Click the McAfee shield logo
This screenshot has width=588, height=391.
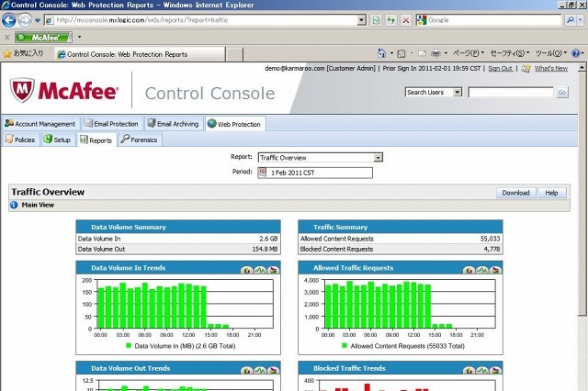(x=22, y=90)
